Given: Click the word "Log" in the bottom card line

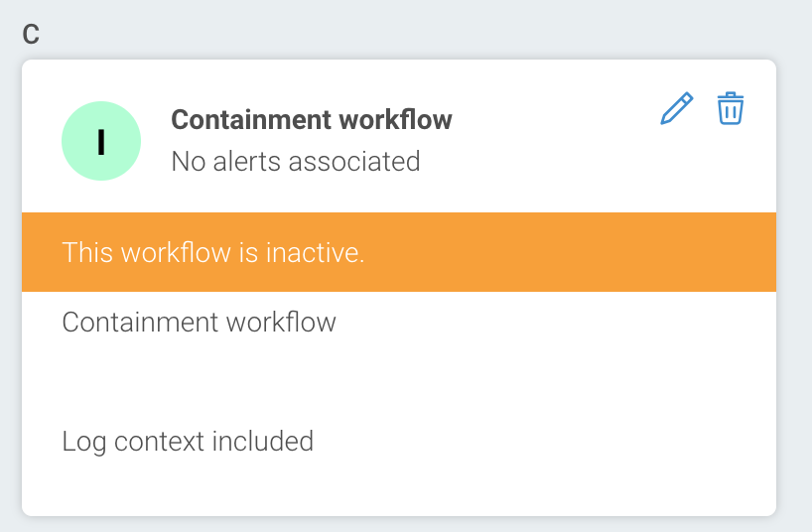Looking at the screenshot, I should (83, 441).
